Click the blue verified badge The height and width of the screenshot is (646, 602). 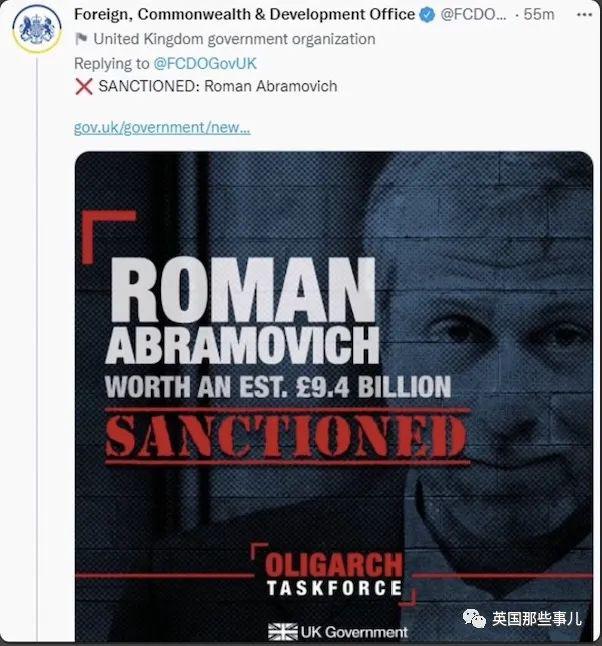(x=426, y=16)
